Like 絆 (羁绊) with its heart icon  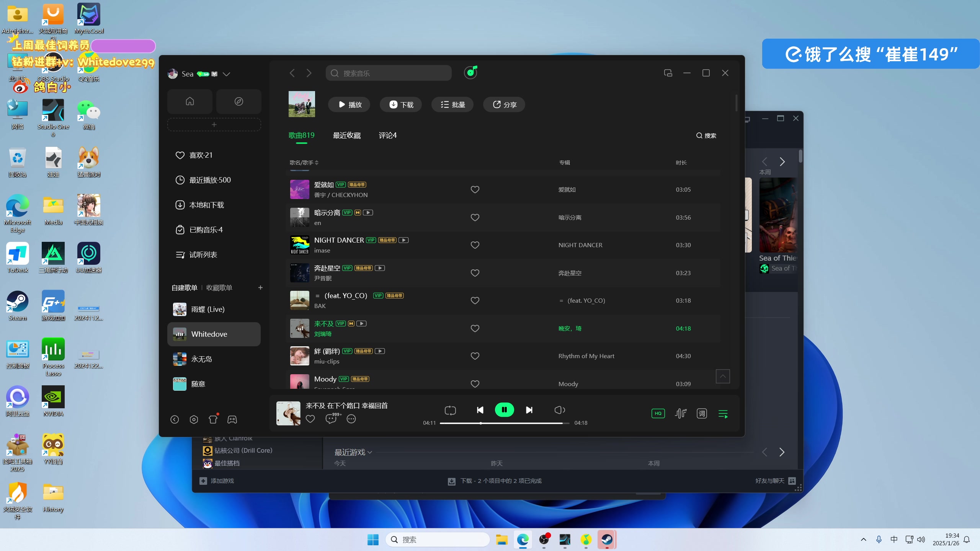(475, 356)
